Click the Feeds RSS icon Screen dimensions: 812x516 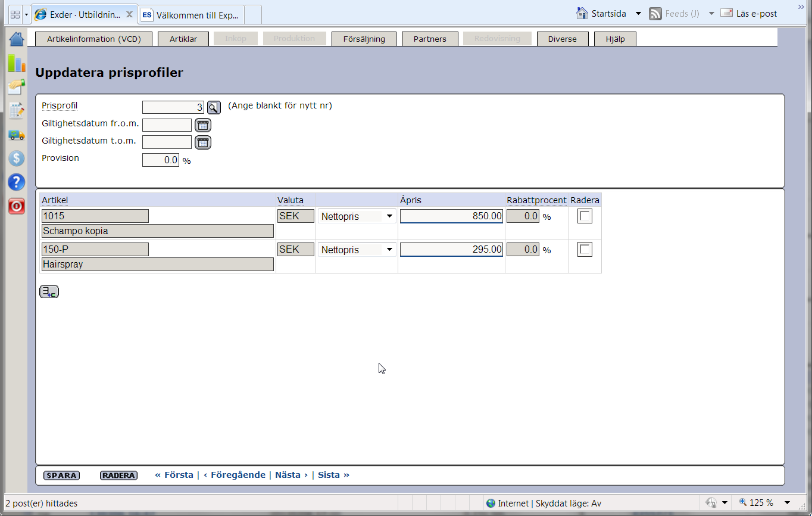[655, 14]
